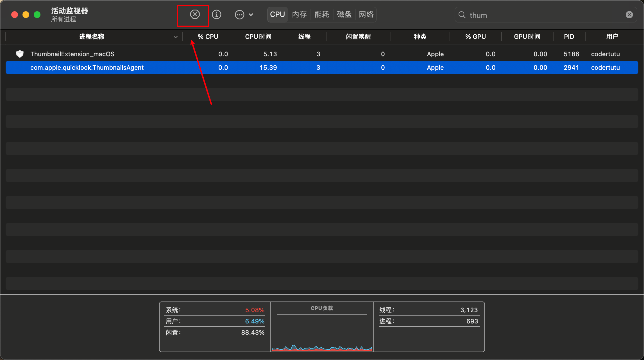Click the magnifying glass search icon
The height and width of the screenshot is (360, 644).
[x=462, y=15]
